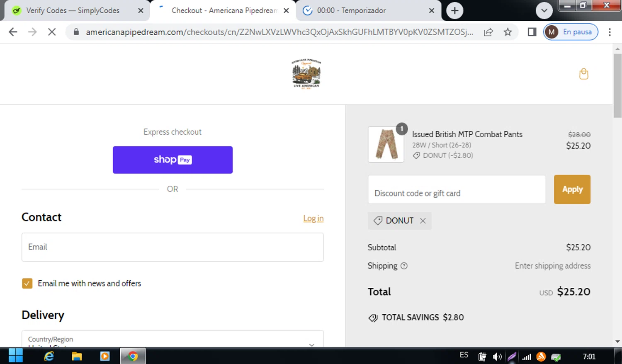Click the Discount code or gift card field
The height and width of the screenshot is (364, 622).
tap(457, 189)
